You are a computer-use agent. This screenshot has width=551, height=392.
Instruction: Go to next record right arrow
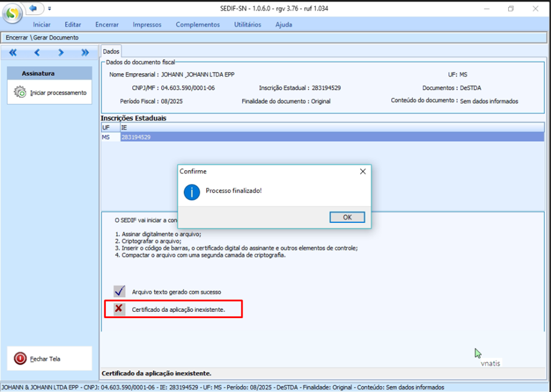pyautogui.click(x=61, y=53)
